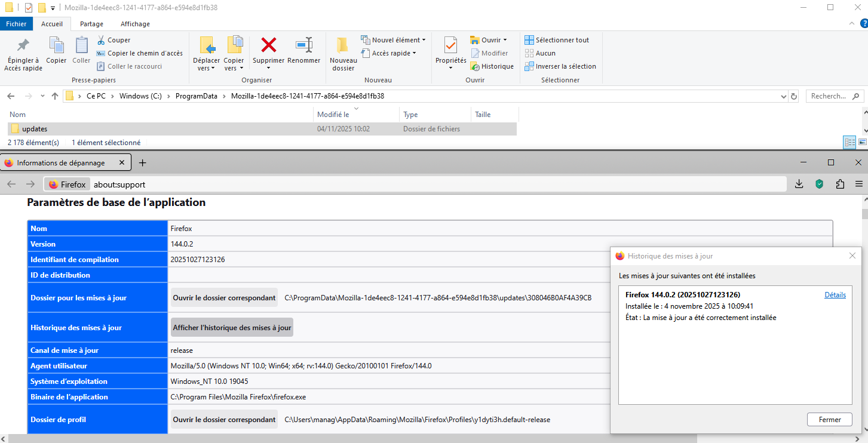Close the Informations de dépannage tab
The height and width of the screenshot is (443, 868).
click(x=122, y=162)
